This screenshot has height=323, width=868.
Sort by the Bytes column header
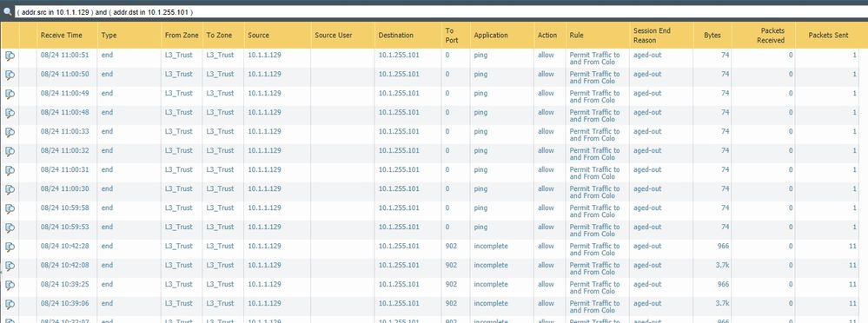[x=712, y=35]
